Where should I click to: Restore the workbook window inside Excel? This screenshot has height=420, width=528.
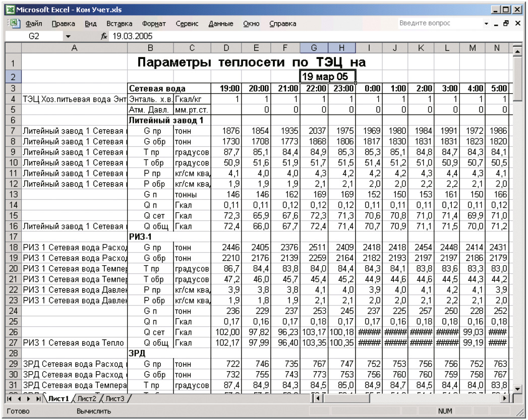tap(506, 24)
